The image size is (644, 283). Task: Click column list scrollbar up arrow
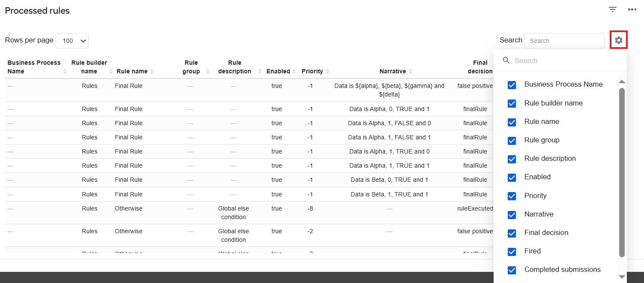622,81
